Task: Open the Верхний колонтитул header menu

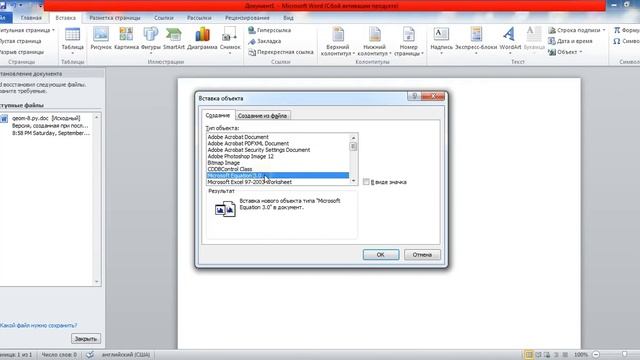Action: [x=338, y=41]
